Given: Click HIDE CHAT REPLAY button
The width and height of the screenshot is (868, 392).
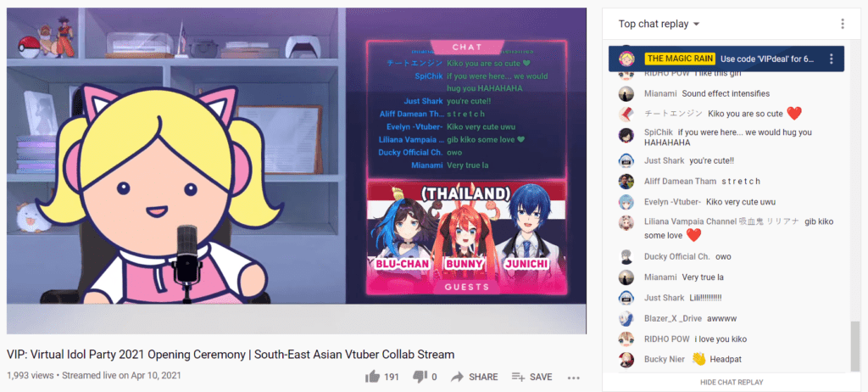Looking at the screenshot, I should coord(732,382).
